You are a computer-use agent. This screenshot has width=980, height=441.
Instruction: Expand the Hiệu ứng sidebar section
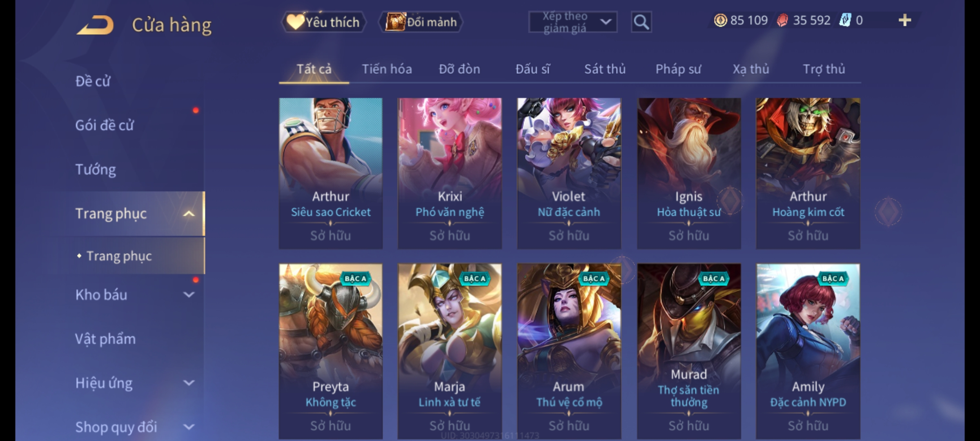pyautogui.click(x=189, y=383)
